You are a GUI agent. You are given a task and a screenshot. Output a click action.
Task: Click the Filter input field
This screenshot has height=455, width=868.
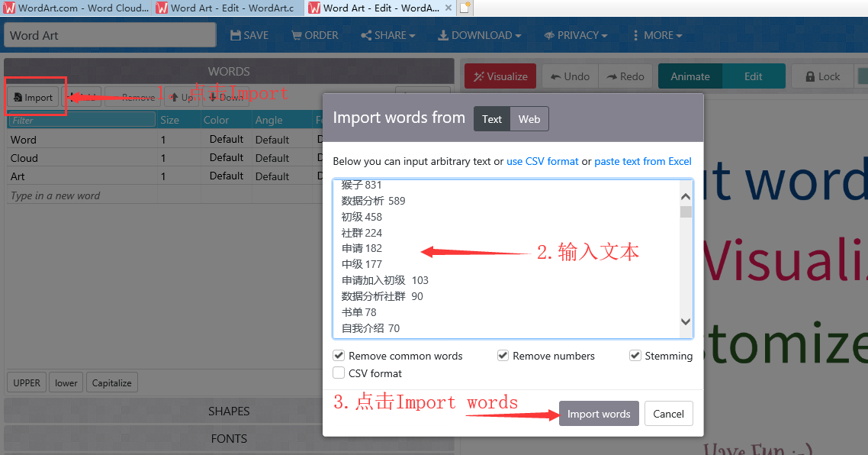[x=82, y=120]
